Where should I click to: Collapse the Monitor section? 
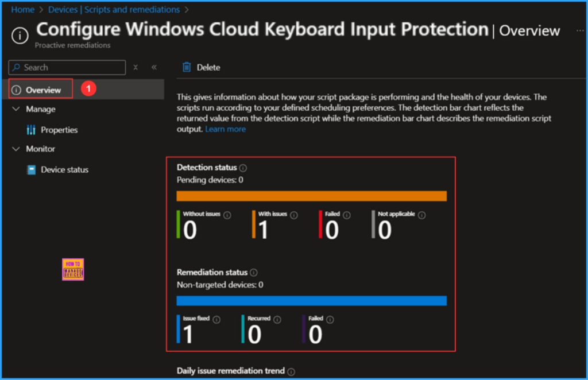click(16, 149)
